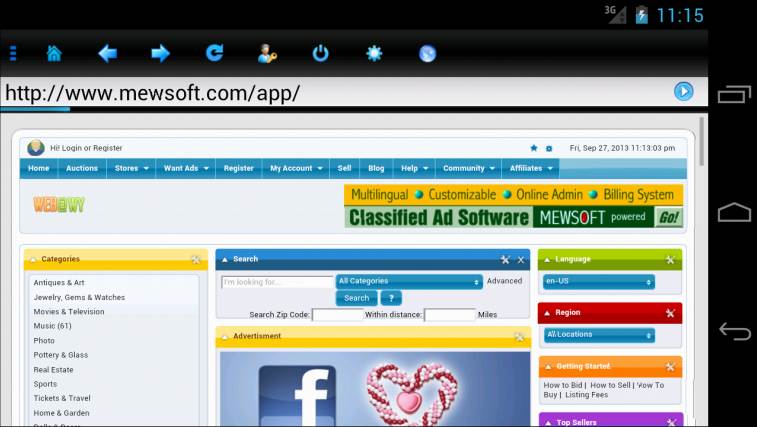Tap the 3G signal indicator
Image resolution: width=757 pixels, height=427 pixels.
coord(616,14)
